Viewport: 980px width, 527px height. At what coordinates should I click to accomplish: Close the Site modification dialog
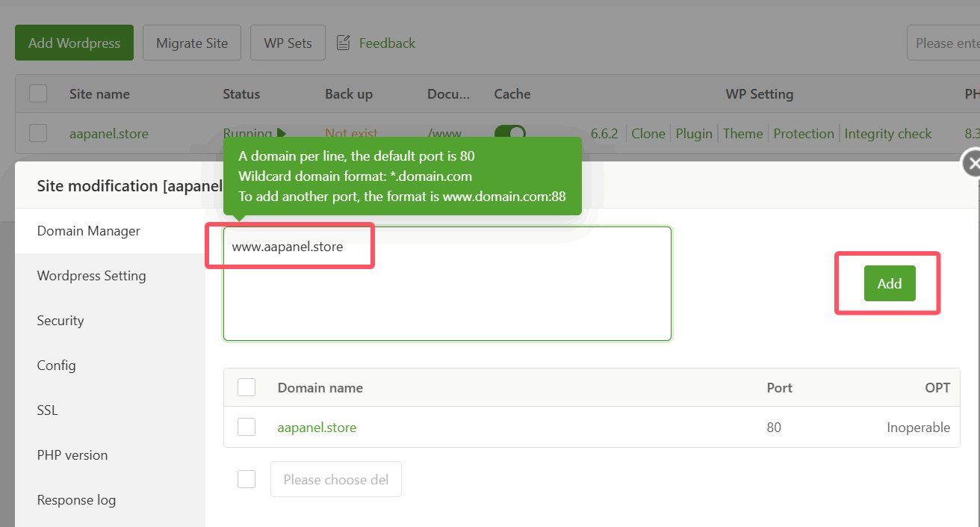tap(971, 163)
